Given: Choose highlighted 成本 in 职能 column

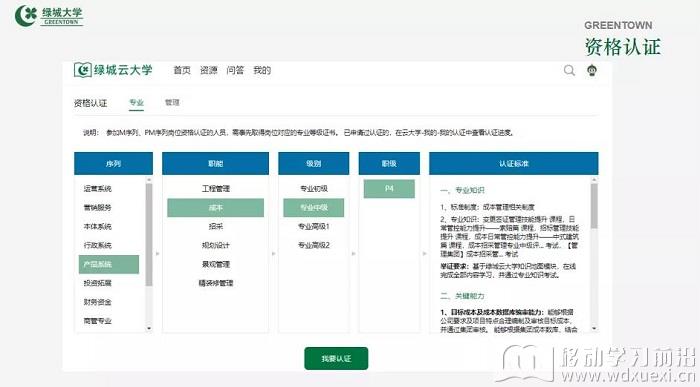Looking at the screenshot, I should 216,208.
